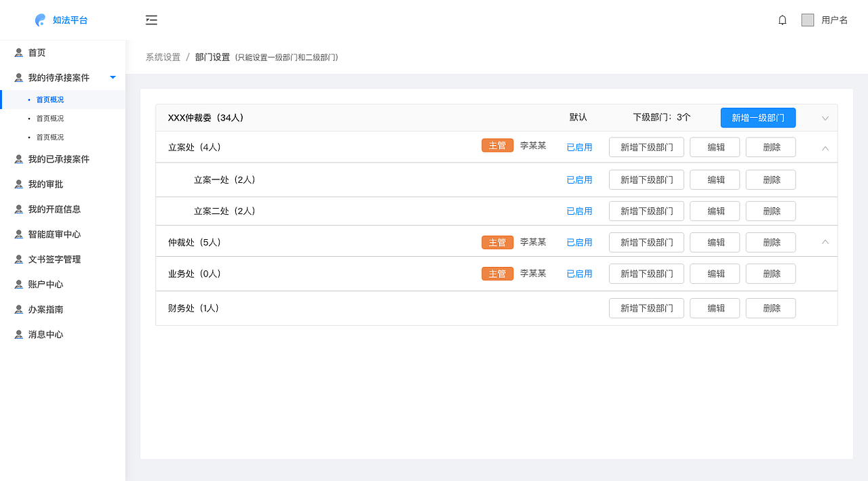Screen dimensions: 868x481
Task: Edit the 仲裁处 department
Action: tap(715, 243)
